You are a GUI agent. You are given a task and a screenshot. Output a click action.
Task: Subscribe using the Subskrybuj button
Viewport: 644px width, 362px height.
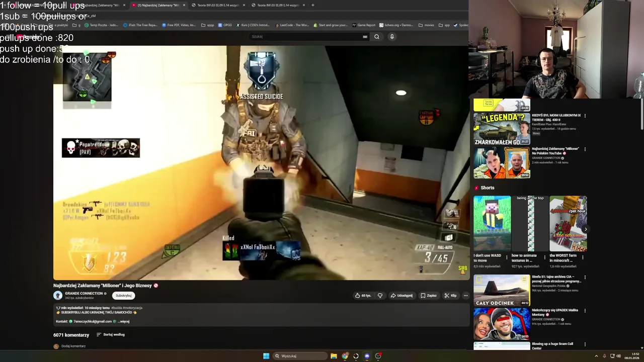[123, 296]
